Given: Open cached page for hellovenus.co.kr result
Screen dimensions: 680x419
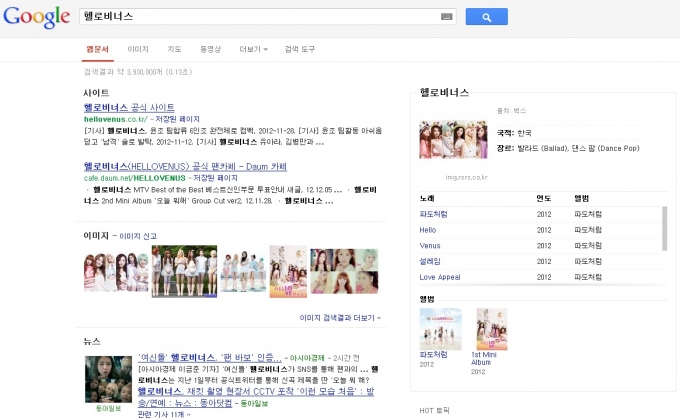Looking at the screenshot, I should pos(177,119).
